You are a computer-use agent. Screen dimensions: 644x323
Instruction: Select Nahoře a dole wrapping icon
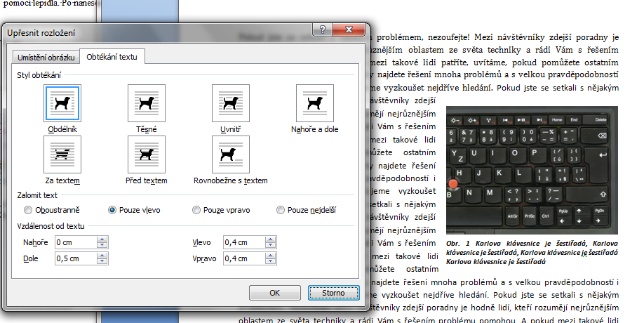tap(315, 103)
